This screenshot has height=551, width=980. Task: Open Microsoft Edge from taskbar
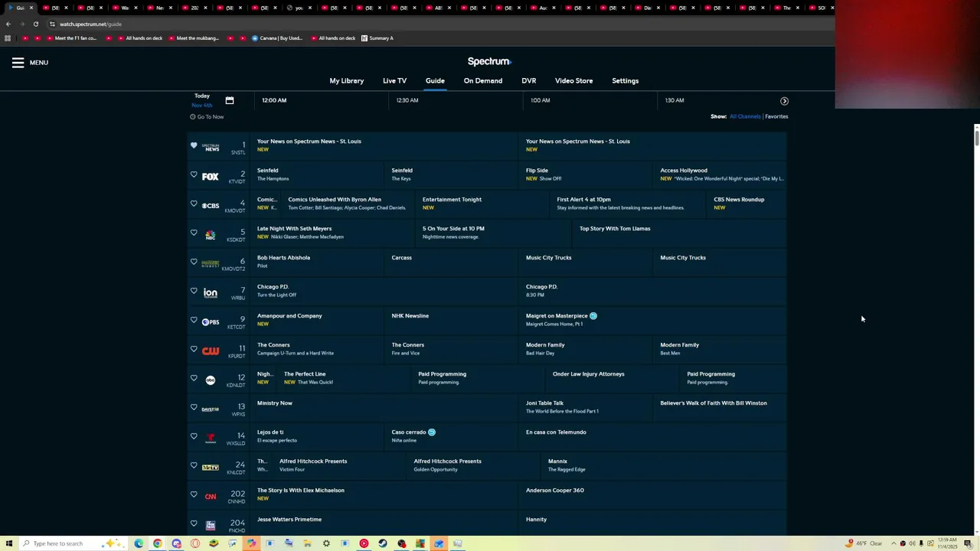coord(139,543)
